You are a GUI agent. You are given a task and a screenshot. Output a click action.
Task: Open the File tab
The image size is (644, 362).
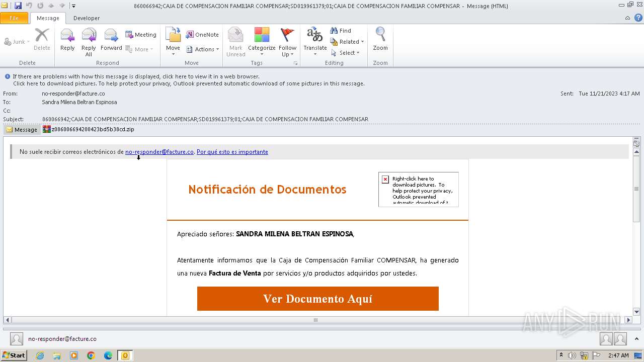(x=14, y=18)
